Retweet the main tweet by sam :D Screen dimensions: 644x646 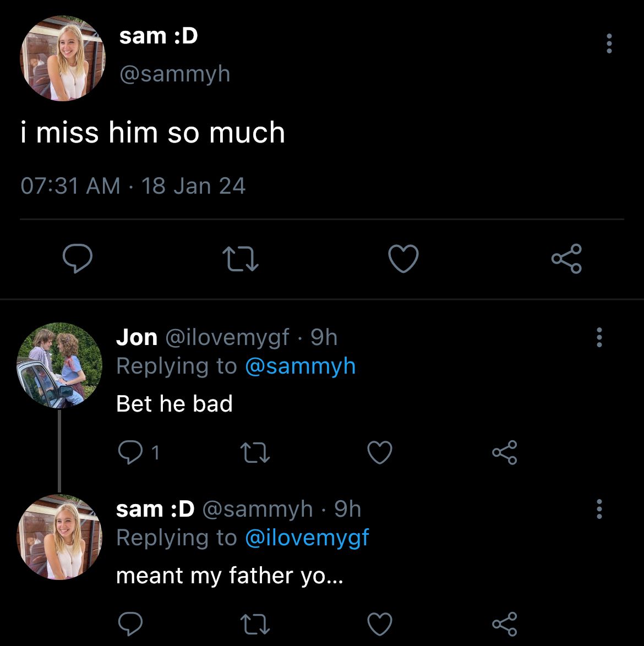[x=239, y=259]
